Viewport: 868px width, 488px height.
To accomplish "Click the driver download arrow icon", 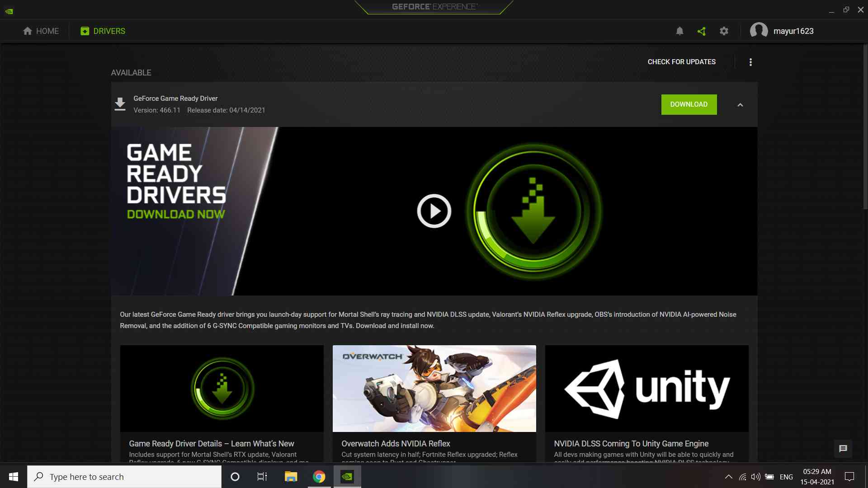I will point(120,104).
